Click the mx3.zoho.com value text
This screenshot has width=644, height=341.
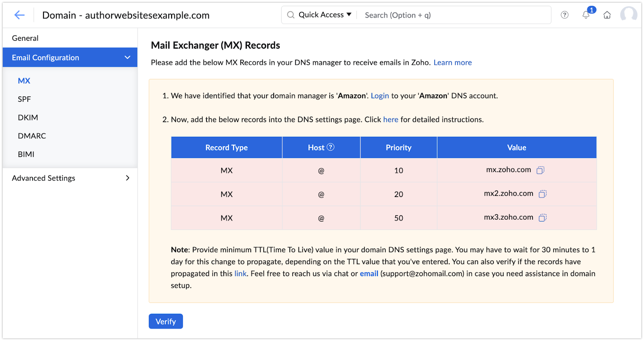coord(508,217)
